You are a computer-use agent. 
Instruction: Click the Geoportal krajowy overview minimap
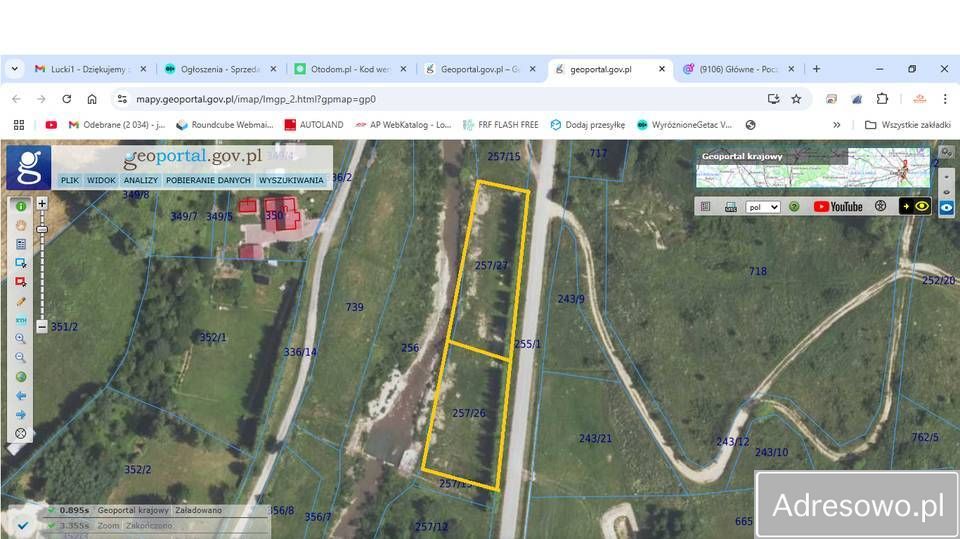(812, 167)
